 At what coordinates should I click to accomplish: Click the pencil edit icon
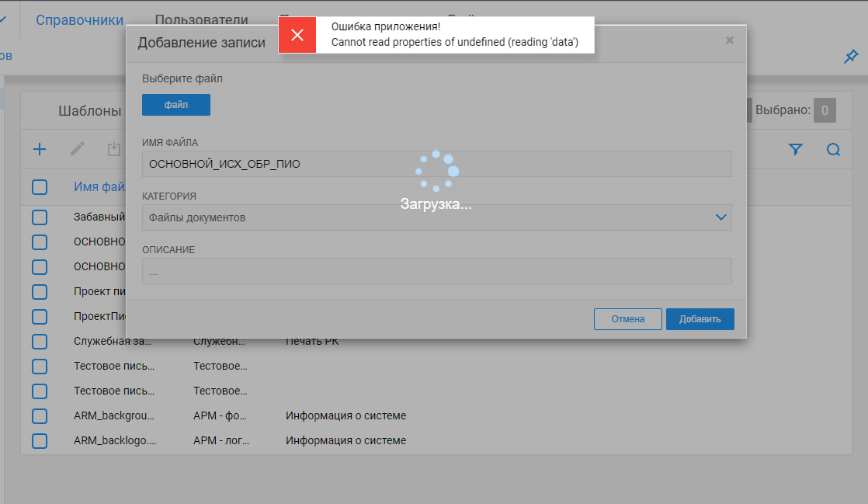coord(78,149)
